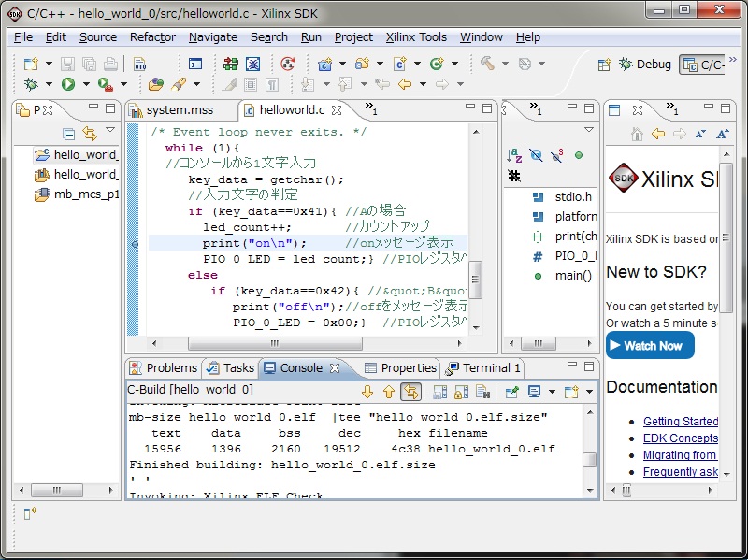Reduce the font size in help panel
The height and width of the screenshot is (560, 748).
pos(700,134)
